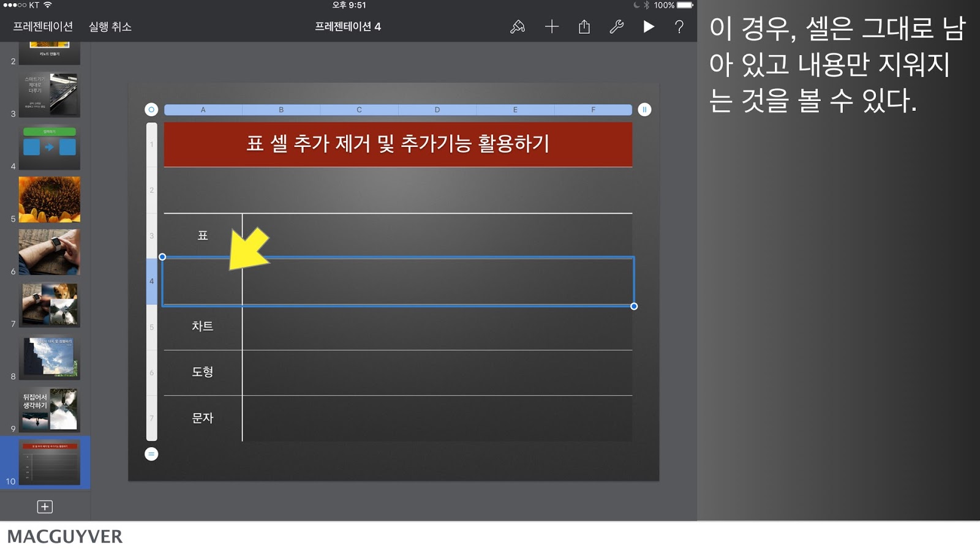
Task: Open the wrench Tools menu
Action: [617, 26]
